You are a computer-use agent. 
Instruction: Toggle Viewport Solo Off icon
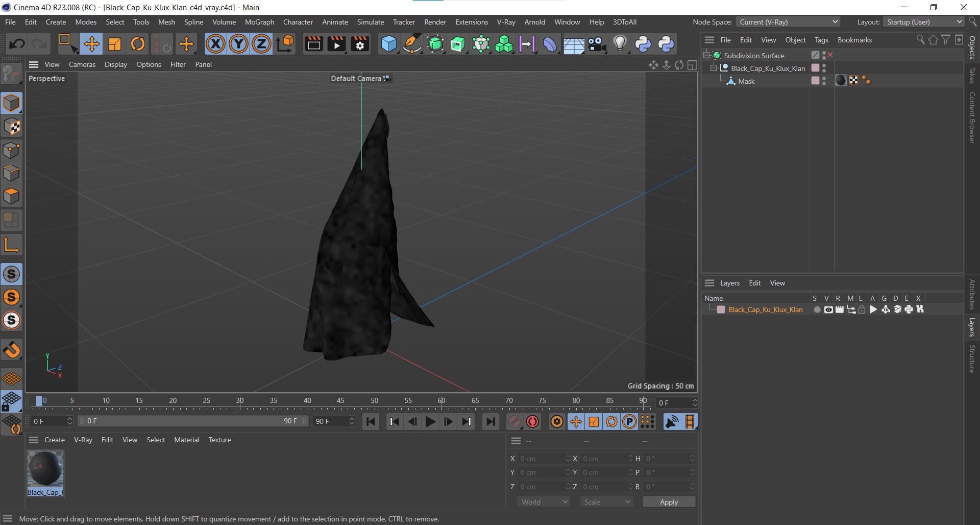[11, 274]
